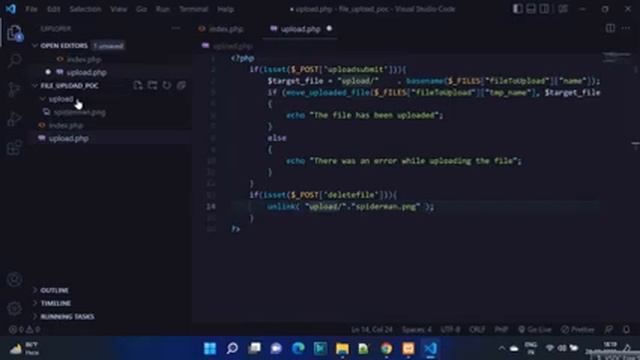The height and width of the screenshot is (360, 640).
Task: Open the Explorer view in the activity bar
Action: coord(15,33)
